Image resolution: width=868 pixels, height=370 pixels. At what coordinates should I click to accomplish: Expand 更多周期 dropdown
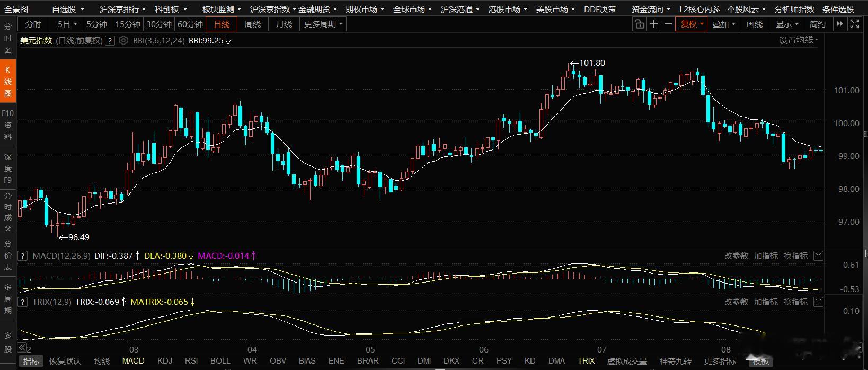[x=323, y=24]
